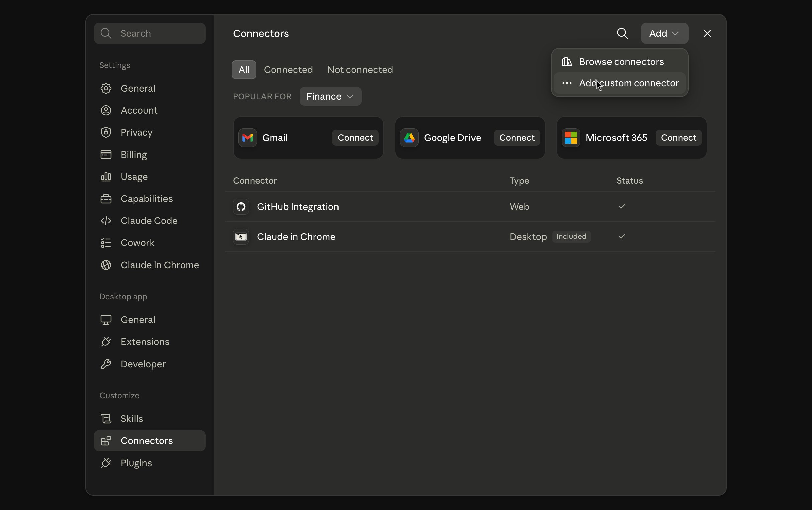The height and width of the screenshot is (510, 812).
Task: Open Claude Code settings label
Action: (149, 221)
